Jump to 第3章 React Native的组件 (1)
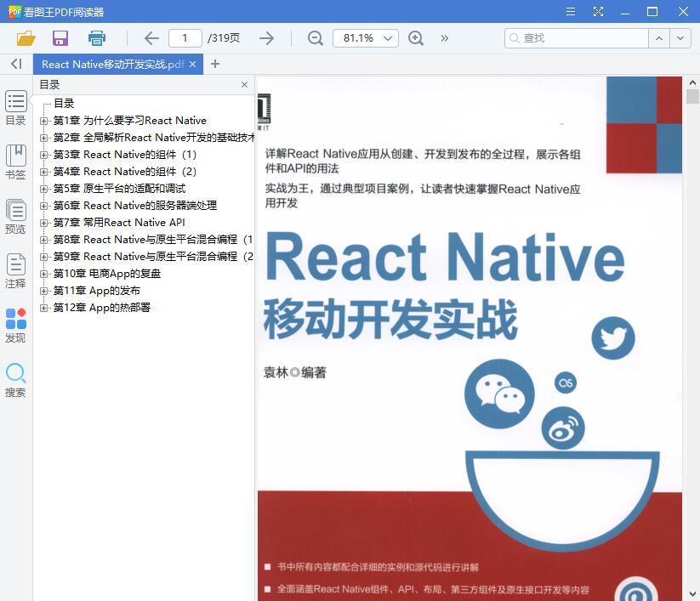The width and height of the screenshot is (700, 601). tap(125, 155)
